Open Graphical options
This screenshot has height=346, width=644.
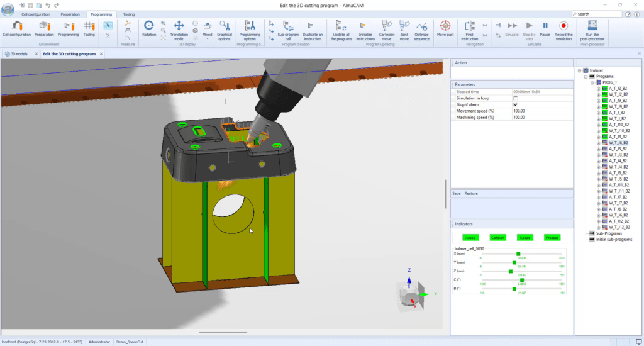pos(225,28)
